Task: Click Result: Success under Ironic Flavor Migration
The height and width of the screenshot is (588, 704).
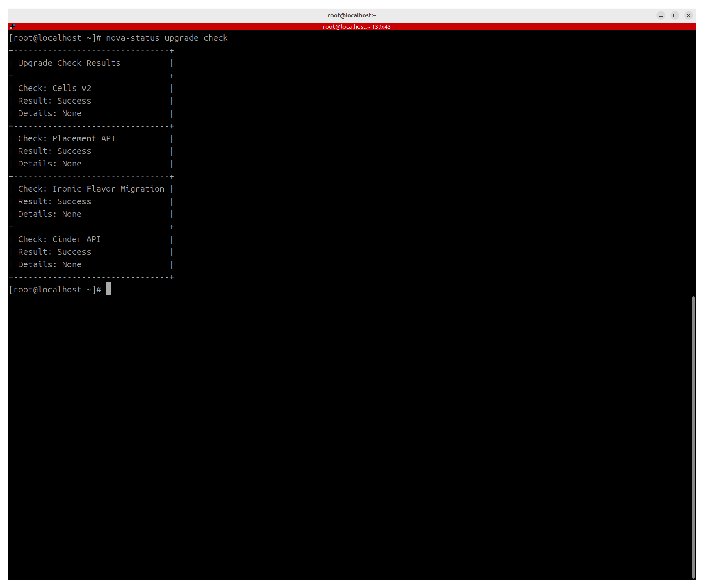Action: coord(55,201)
